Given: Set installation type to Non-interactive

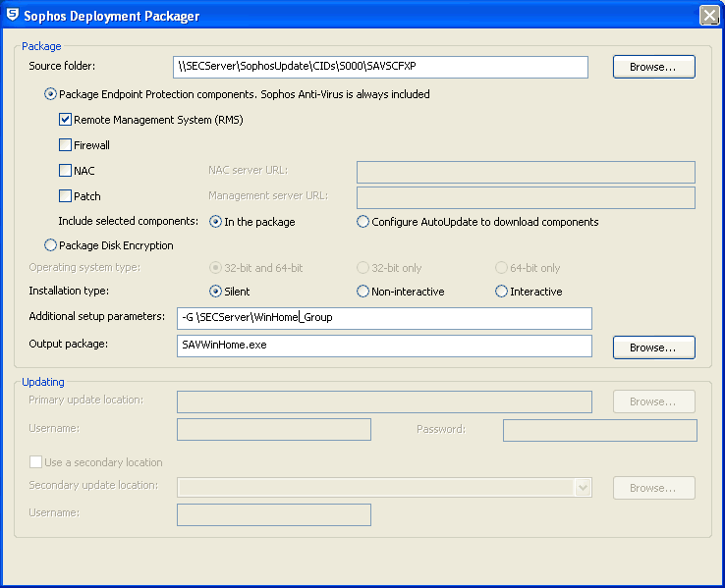Looking at the screenshot, I should pyautogui.click(x=362, y=291).
